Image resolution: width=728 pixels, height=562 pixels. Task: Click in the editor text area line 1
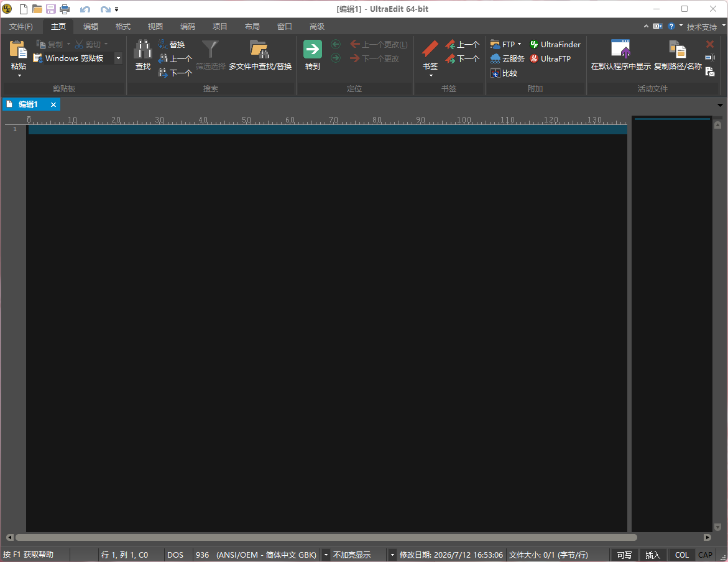(x=328, y=129)
